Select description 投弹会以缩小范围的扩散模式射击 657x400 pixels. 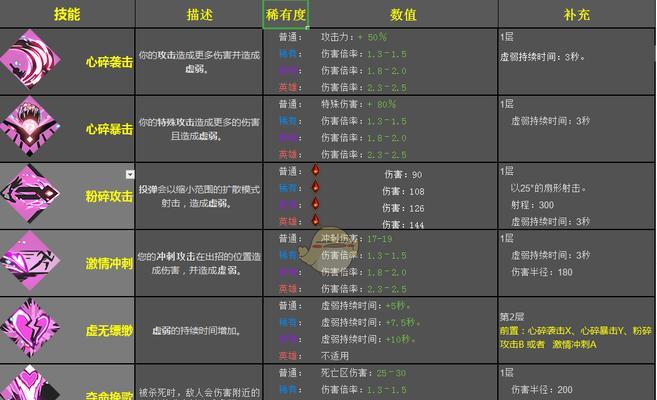pos(199,196)
